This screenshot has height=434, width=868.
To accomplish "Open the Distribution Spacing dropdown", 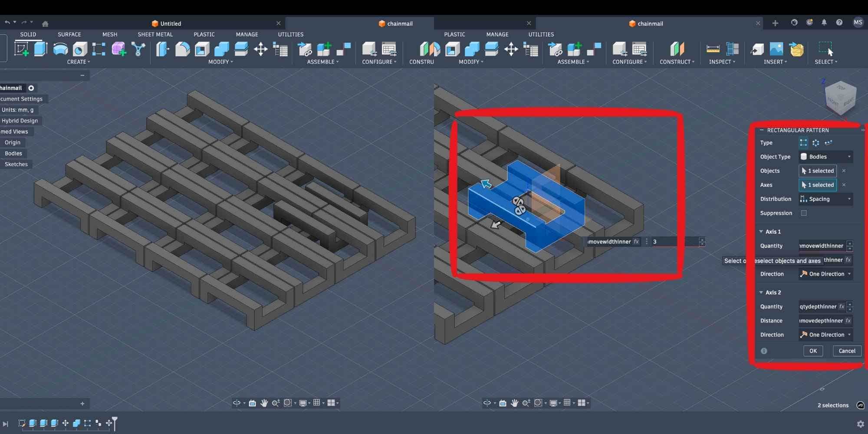I will [826, 199].
